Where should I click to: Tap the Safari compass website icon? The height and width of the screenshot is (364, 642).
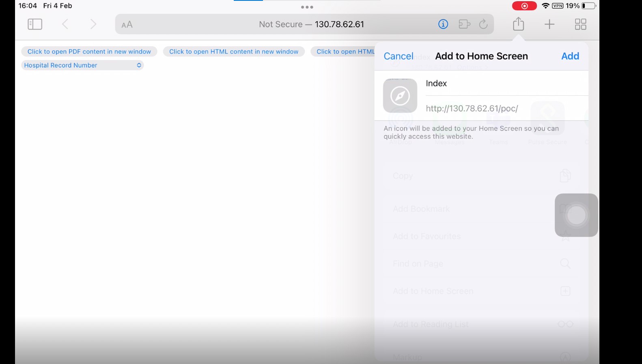pos(400,96)
